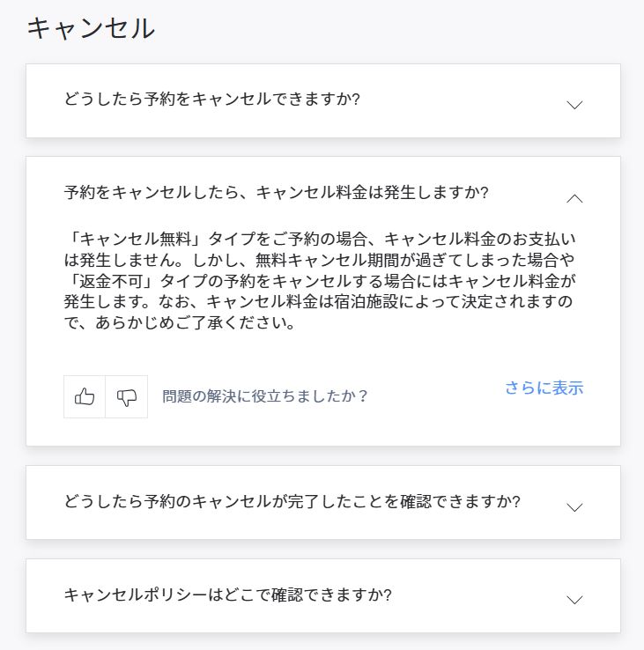The height and width of the screenshot is (650, 644).
Task: Click the さらに表示 link
Action: (544, 388)
